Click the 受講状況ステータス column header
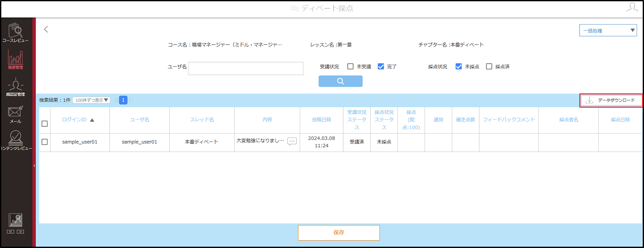Image resolution: width=644 pixels, height=248 pixels. pyautogui.click(x=357, y=120)
